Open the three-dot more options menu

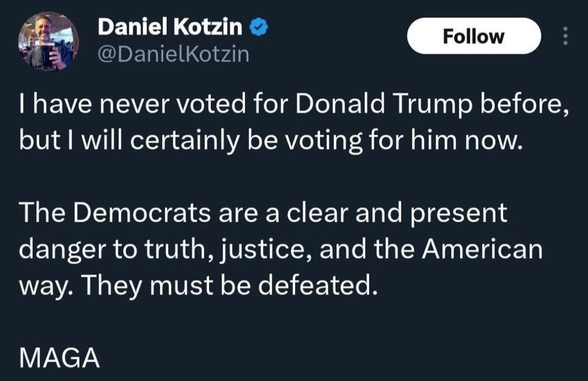(565, 37)
